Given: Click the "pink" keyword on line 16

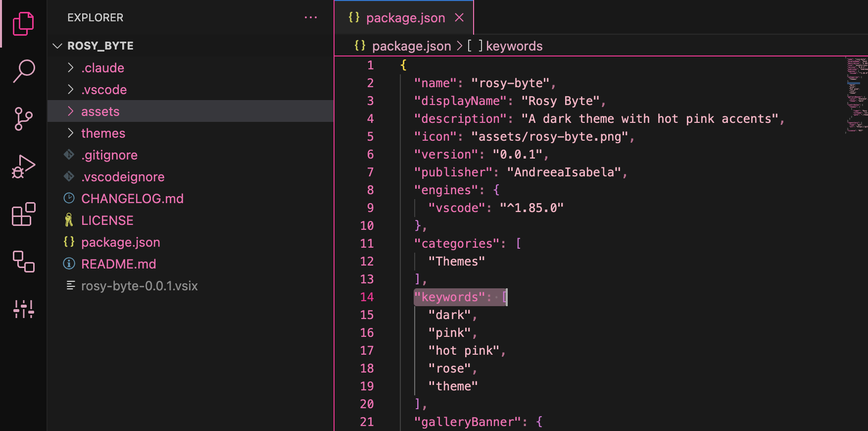Looking at the screenshot, I should tap(450, 333).
